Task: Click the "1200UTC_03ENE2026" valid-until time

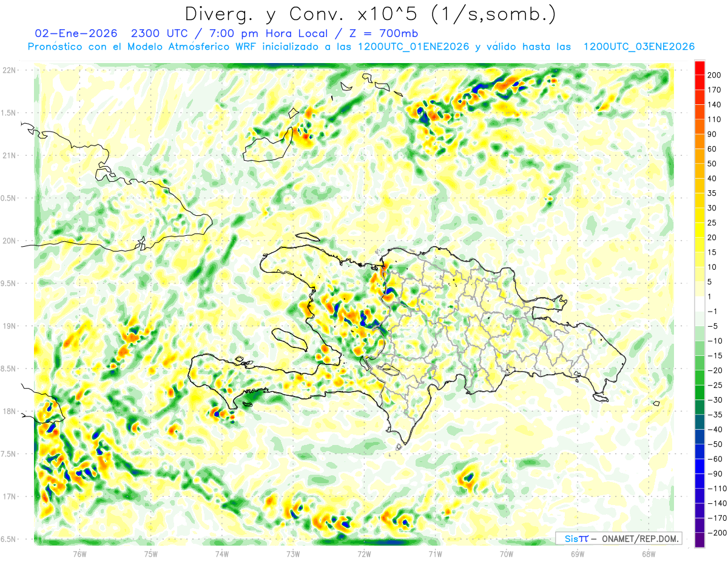Action: [638, 47]
